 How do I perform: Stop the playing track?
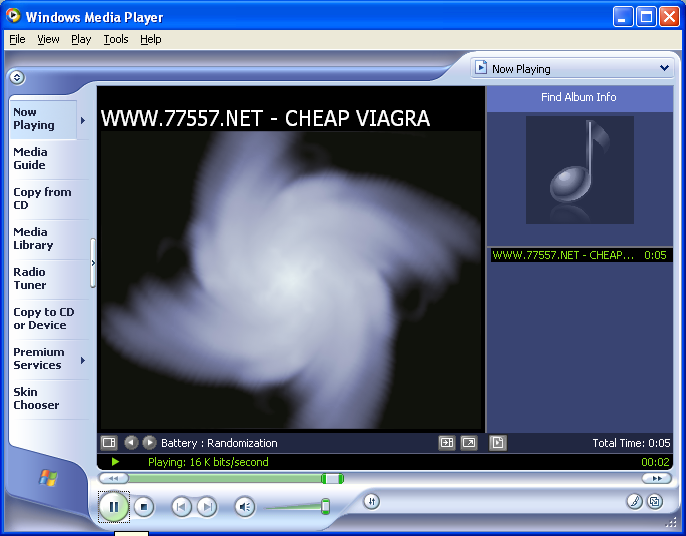[144, 507]
